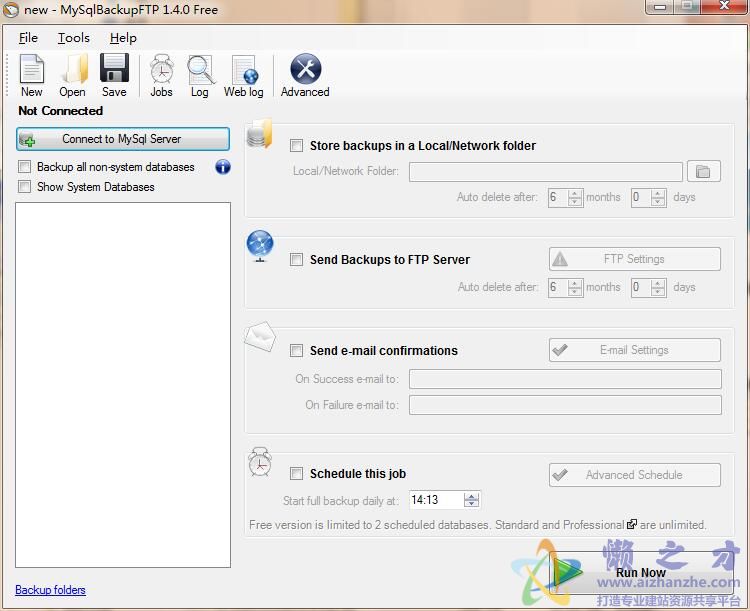Screen dimensions: 750x611
Task: Click the database folder icon for local storage
Action: coord(259,133)
